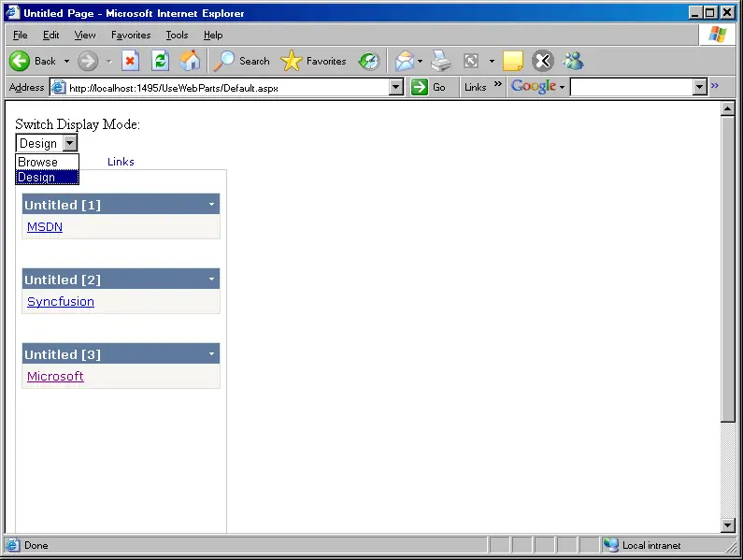The width and height of the screenshot is (743, 560).
Task: Click the green Go button
Action: tap(428, 87)
